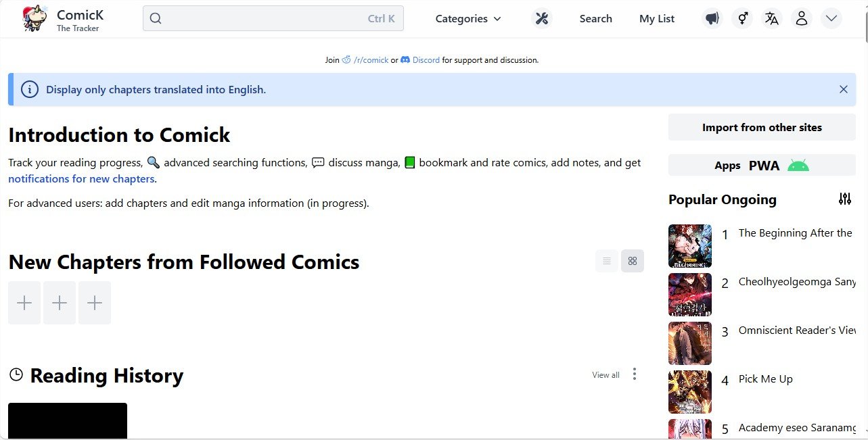Open My List from the navbar

click(657, 19)
